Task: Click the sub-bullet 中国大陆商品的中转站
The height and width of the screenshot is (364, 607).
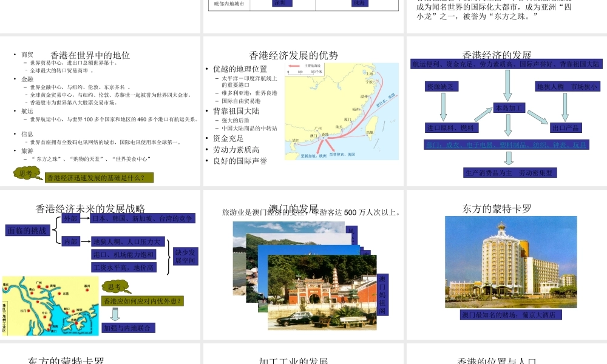Action: [249, 128]
